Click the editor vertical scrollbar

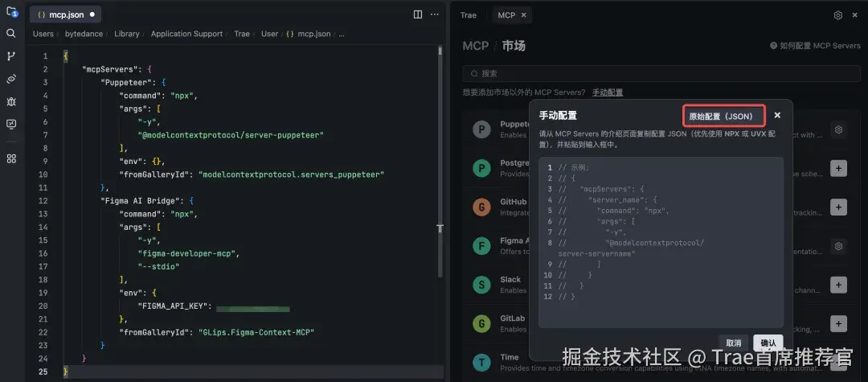pyautogui.click(x=440, y=161)
